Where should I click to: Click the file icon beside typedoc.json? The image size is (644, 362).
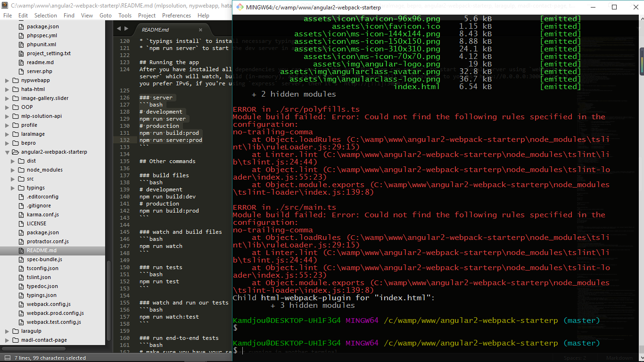(x=21, y=286)
